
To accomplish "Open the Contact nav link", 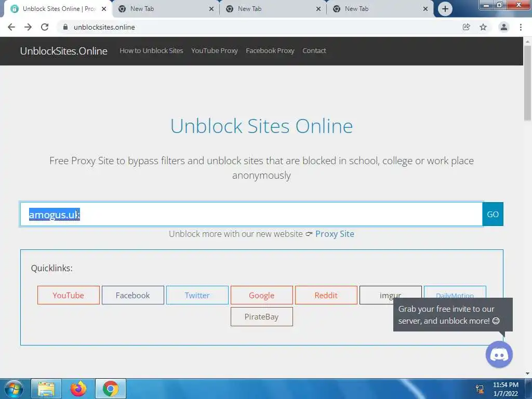I will (x=314, y=51).
